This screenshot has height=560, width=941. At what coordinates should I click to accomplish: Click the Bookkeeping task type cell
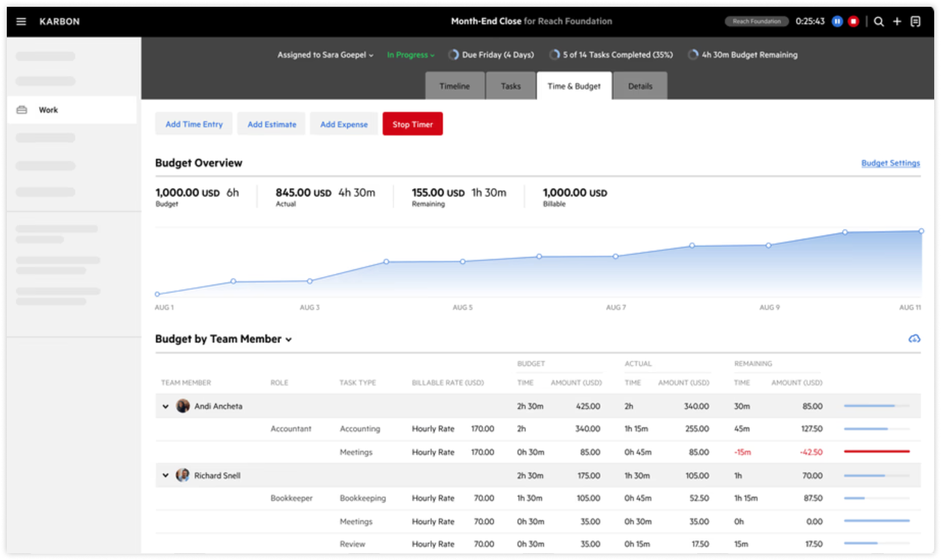pos(363,499)
